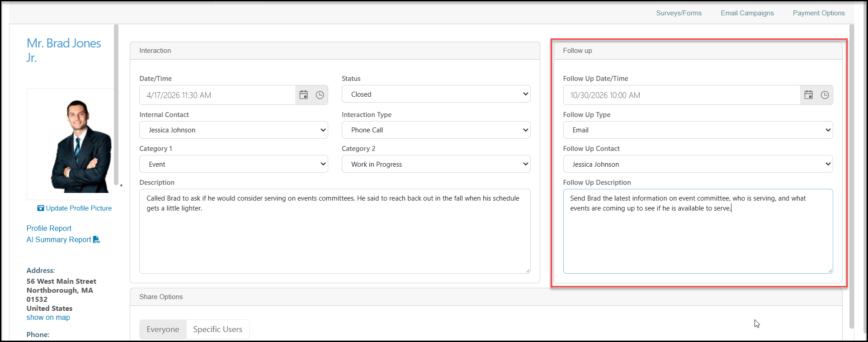Click the page's right vertical scrollbar
Screen dimensions: 868x342
tap(852, 176)
